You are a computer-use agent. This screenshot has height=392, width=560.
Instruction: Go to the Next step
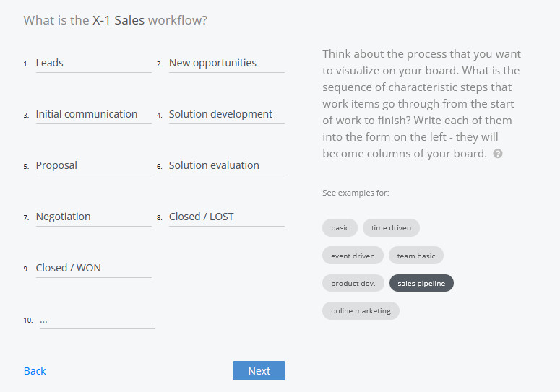pos(259,370)
